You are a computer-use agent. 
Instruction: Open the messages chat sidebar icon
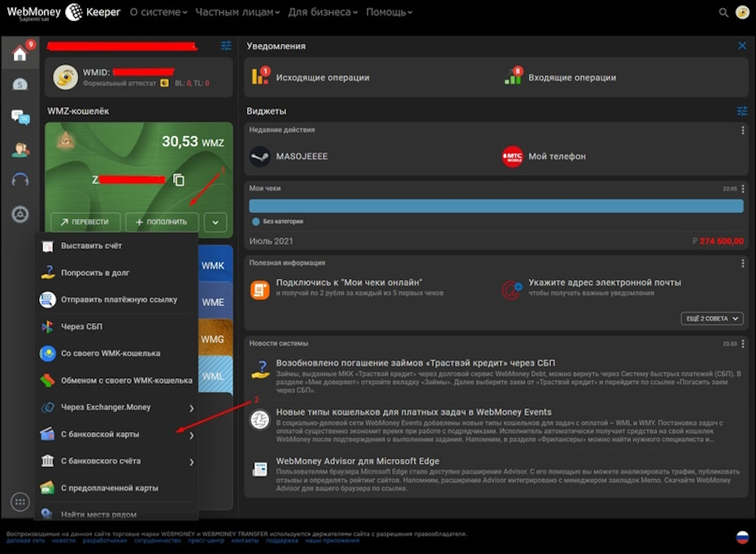coord(20,117)
